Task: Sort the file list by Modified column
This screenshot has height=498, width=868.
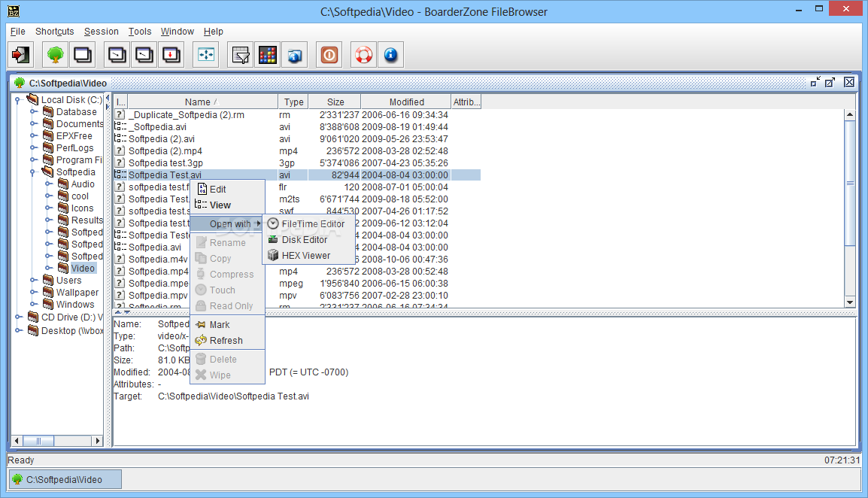Action: click(406, 102)
